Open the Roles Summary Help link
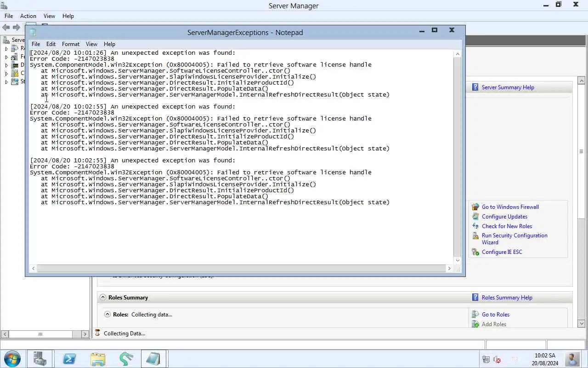588x368 pixels. point(507,297)
